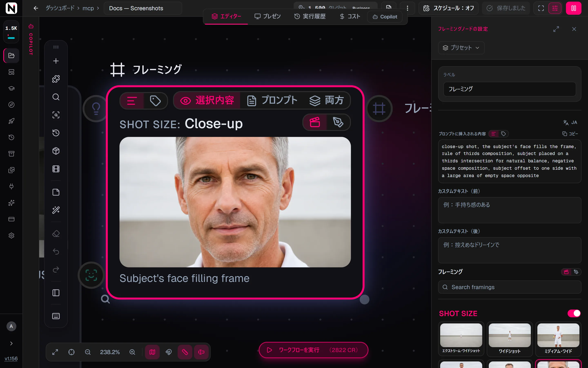
Task: Select the プロンプト view tab on node
Action: (x=272, y=100)
